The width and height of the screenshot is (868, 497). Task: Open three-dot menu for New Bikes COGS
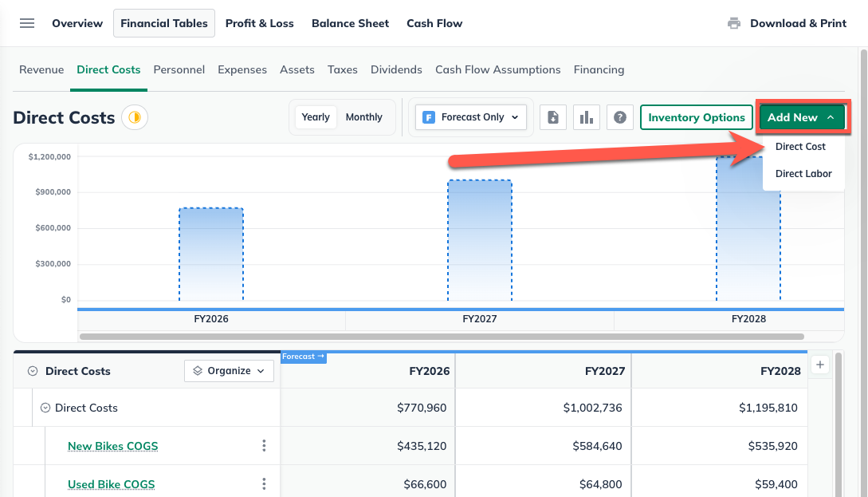click(x=264, y=446)
